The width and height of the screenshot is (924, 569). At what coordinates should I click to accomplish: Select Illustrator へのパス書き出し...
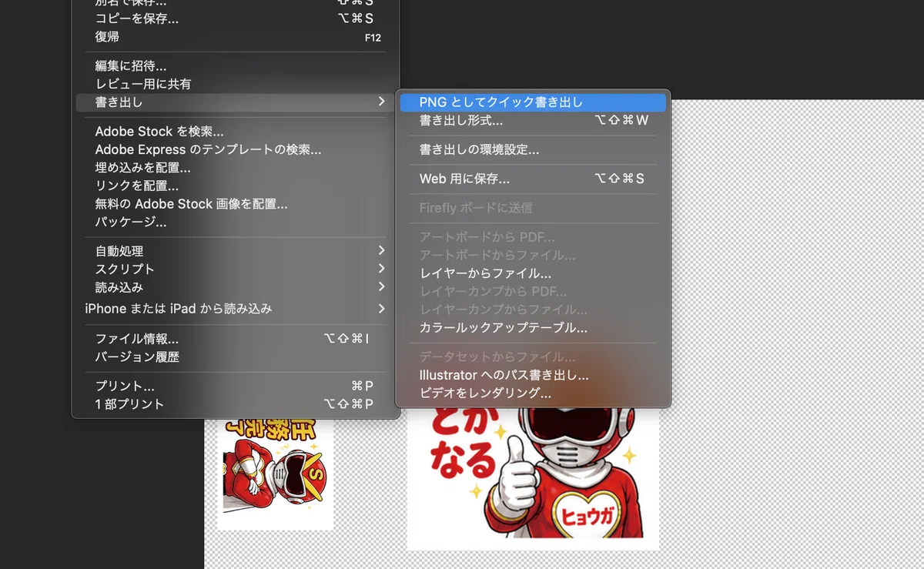click(x=533, y=376)
